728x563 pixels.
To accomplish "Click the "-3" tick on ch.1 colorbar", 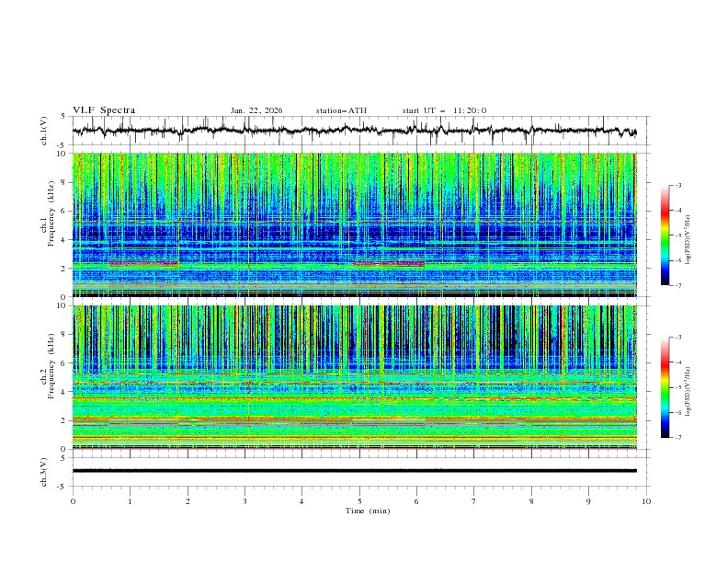I will point(678,185).
